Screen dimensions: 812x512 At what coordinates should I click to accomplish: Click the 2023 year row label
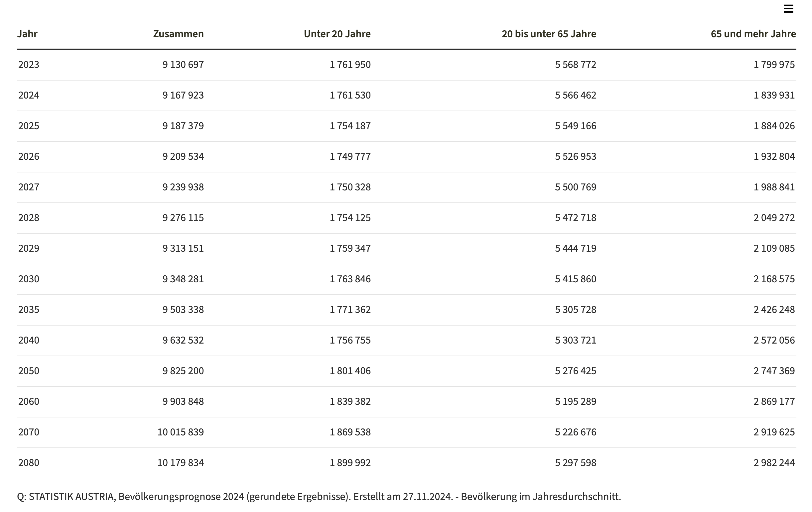[x=29, y=65]
